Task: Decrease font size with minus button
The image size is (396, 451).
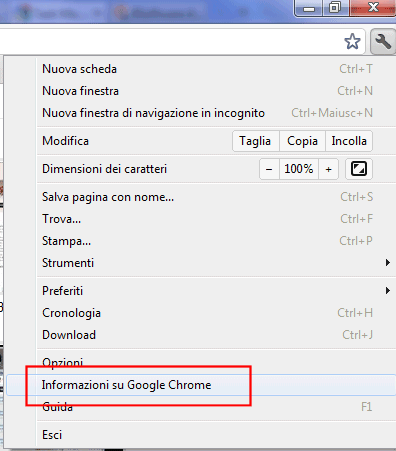Action: (x=269, y=169)
